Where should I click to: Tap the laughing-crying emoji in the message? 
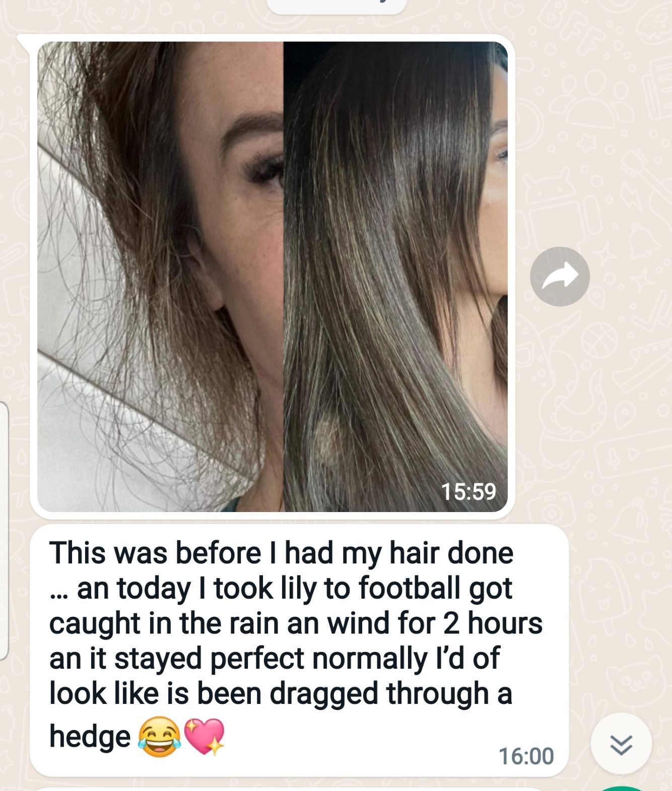pos(159,737)
